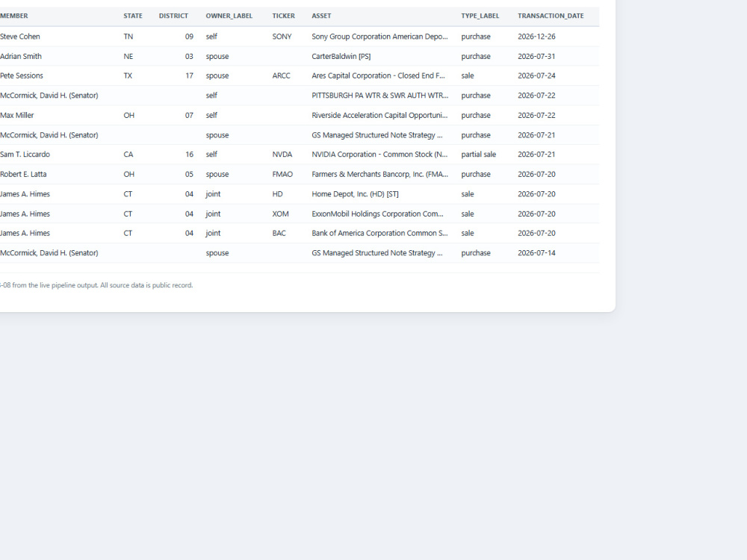Click the Ares Capital Corporation asset cell
Image resolution: width=747 pixels, height=560 pixels.
pyautogui.click(x=378, y=75)
